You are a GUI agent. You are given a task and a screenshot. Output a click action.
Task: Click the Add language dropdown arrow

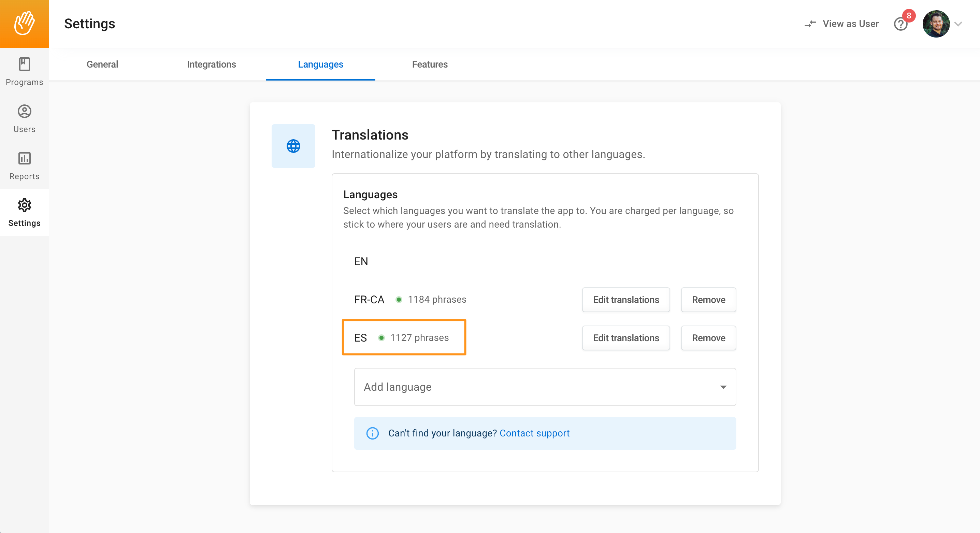[722, 387]
